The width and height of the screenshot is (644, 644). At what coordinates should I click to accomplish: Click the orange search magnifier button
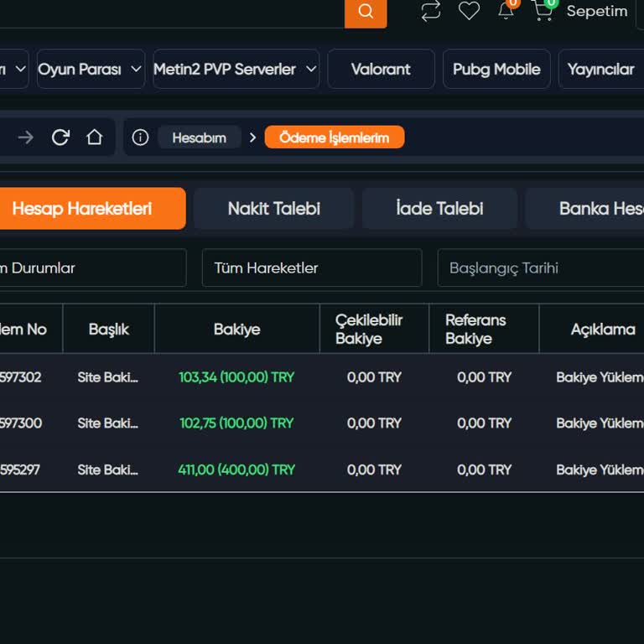pos(366,12)
